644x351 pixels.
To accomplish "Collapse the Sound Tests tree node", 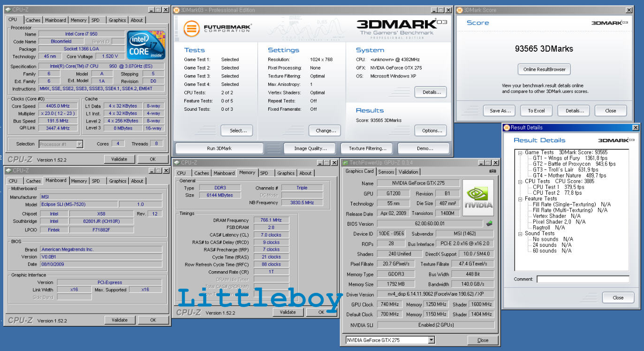I will (x=520, y=233).
